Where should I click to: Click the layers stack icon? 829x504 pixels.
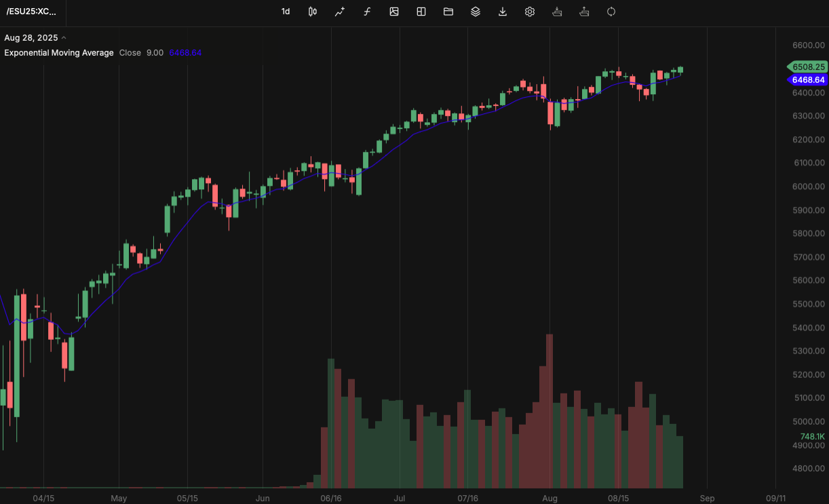pos(475,12)
